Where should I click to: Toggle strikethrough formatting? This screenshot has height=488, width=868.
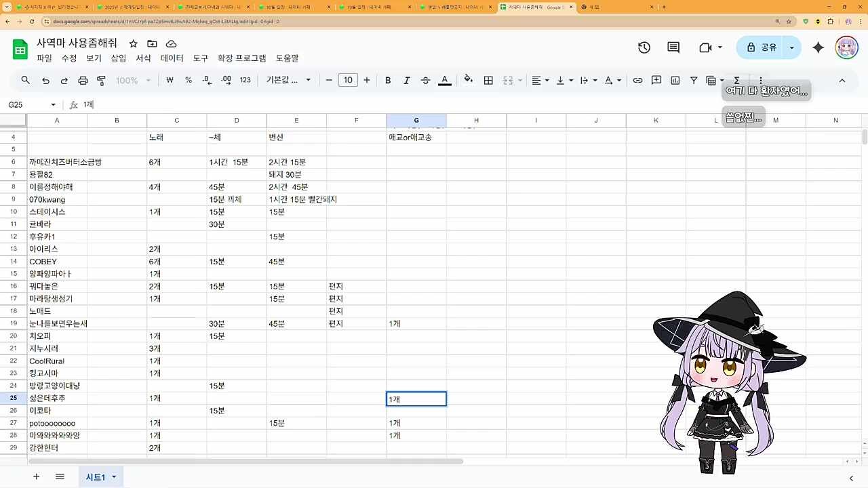[x=426, y=80]
